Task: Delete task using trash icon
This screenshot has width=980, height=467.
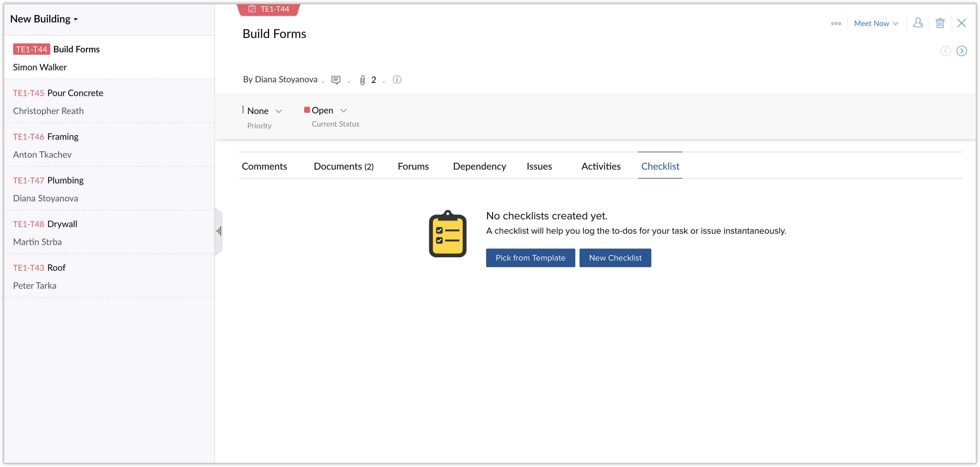Action: [940, 23]
